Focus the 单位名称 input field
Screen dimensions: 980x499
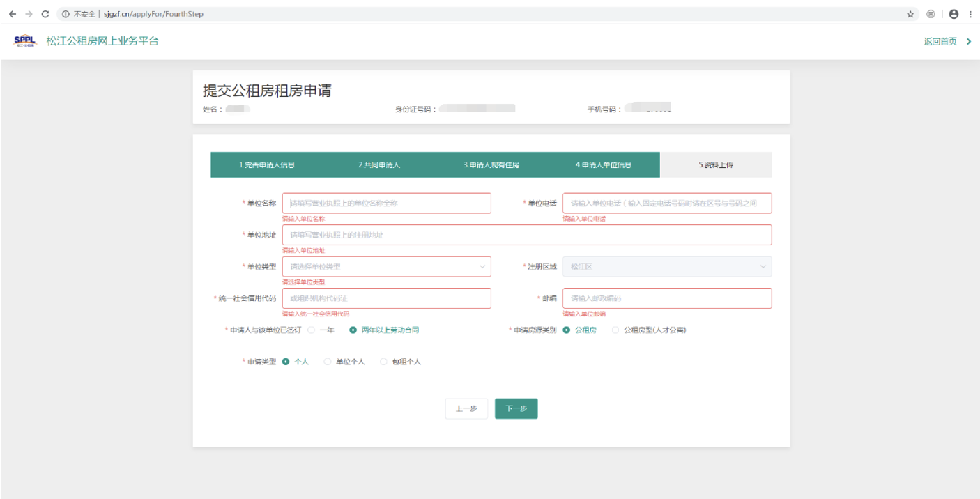tap(386, 204)
